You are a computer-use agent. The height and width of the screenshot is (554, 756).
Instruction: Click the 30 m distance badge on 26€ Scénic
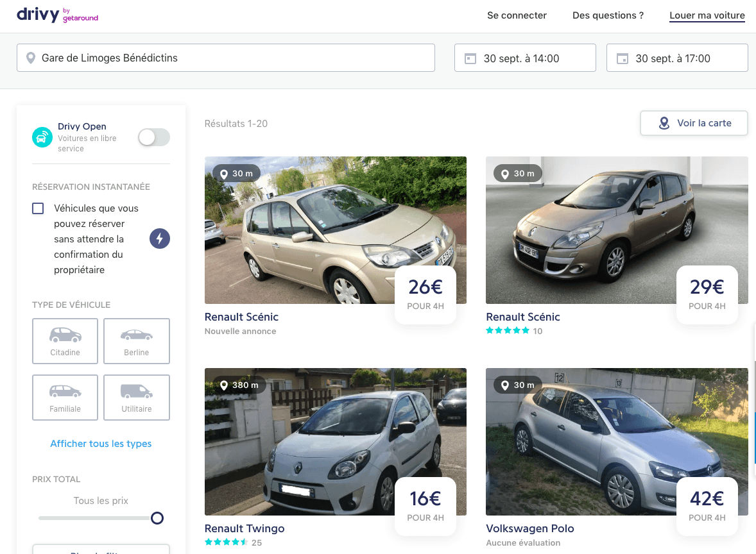click(236, 173)
